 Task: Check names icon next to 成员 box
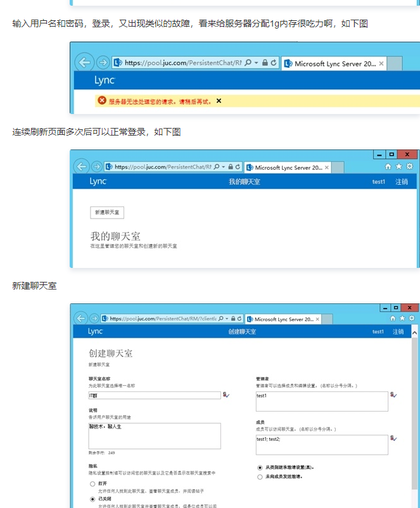point(393,438)
